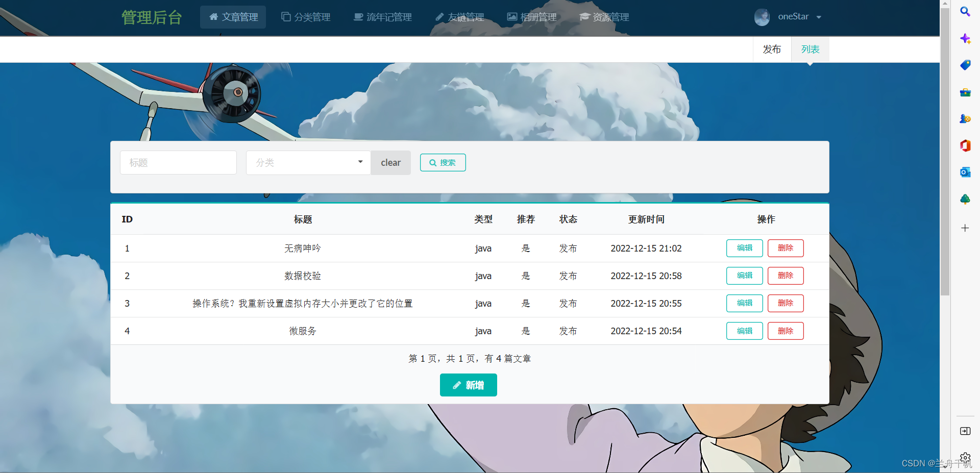Select the 流年记管理 chat icon
Screen dimensions: 980x473
pos(357,17)
